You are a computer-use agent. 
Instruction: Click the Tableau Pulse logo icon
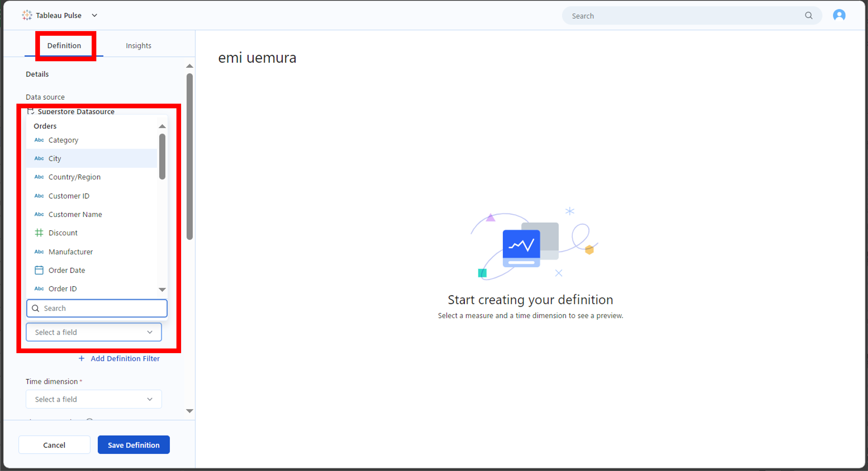point(27,15)
